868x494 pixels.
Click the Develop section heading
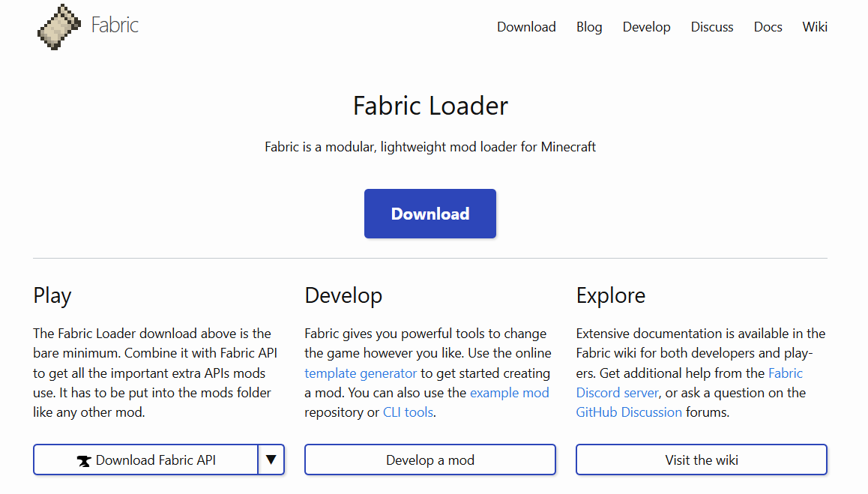[x=343, y=296]
